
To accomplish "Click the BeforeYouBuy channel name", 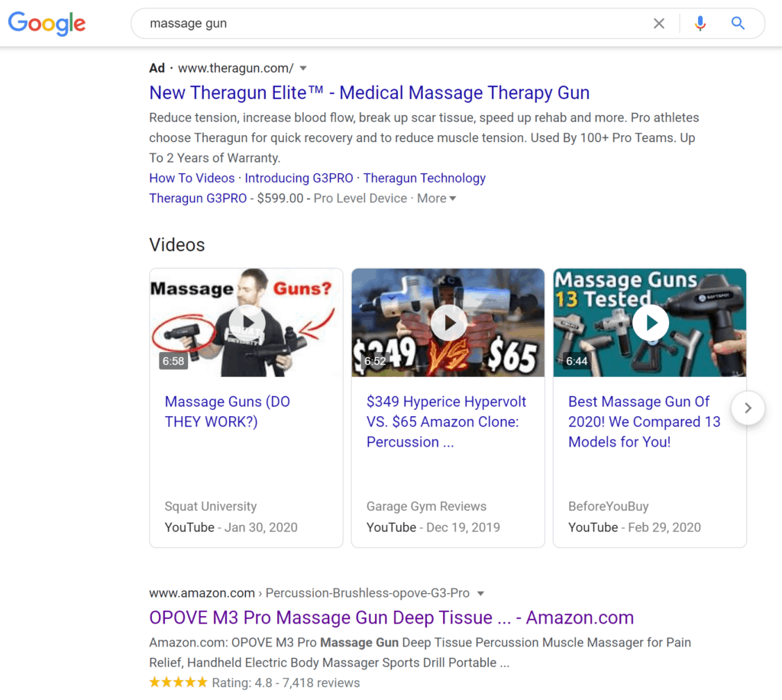I will pos(609,507).
